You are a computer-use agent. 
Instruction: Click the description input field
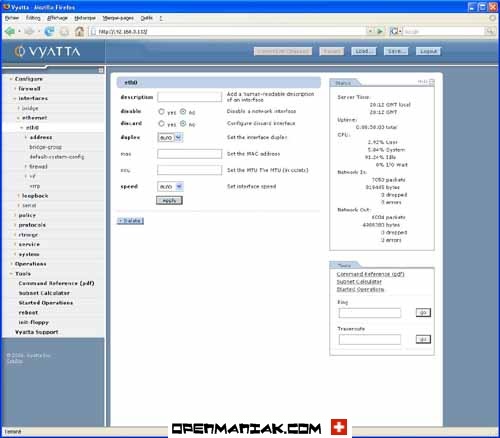point(189,97)
